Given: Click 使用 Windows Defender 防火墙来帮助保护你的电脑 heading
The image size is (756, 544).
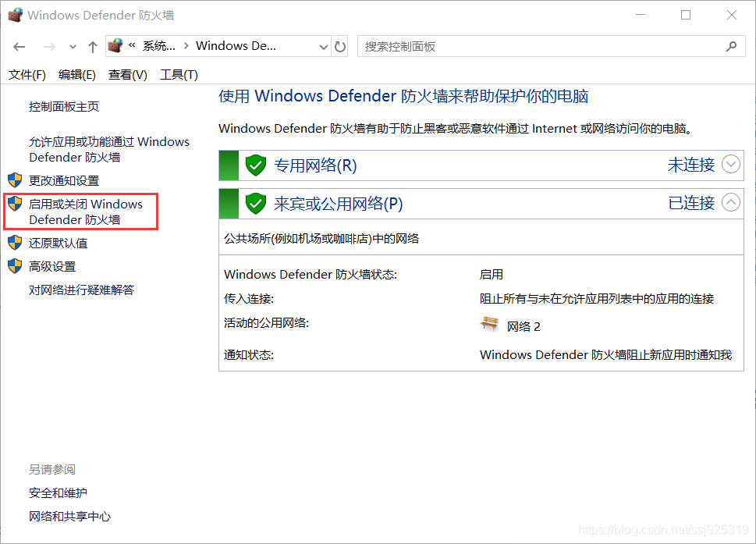Looking at the screenshot, I should coord(403,96).
